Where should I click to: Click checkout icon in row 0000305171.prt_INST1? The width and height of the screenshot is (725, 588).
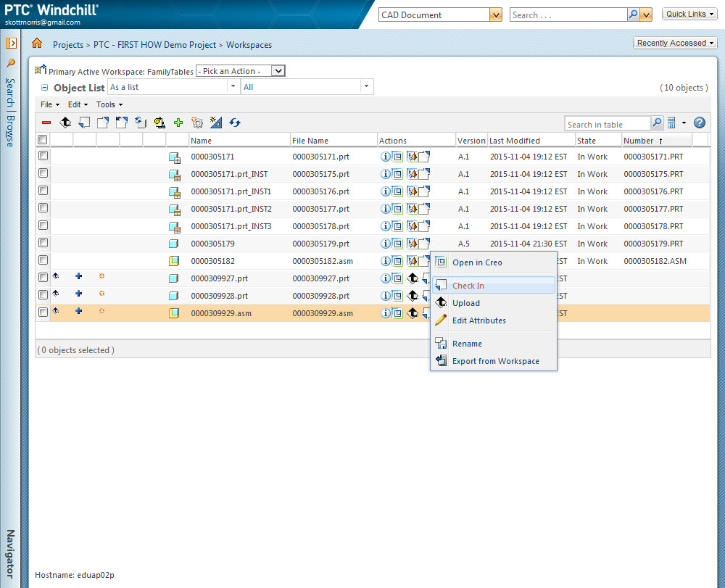pos(424,191)
